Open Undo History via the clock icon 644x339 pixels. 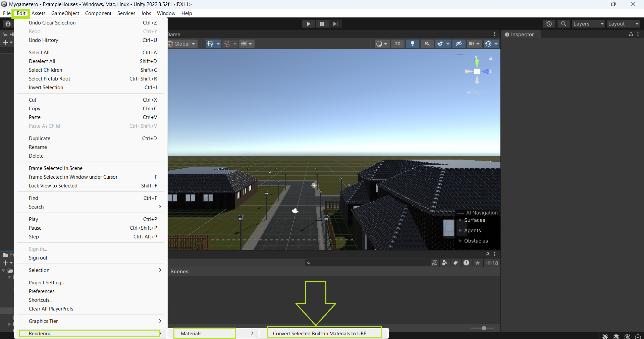(x=549, y=24)
